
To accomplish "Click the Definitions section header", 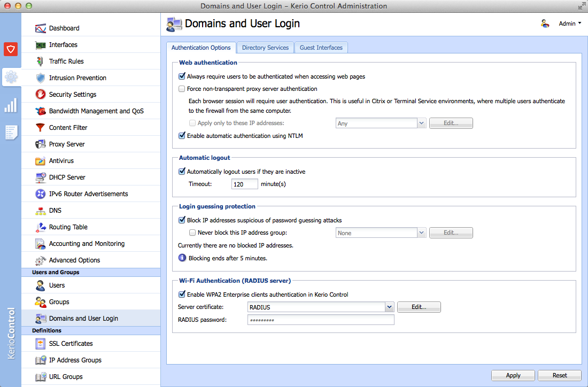I will pyautogui.click(x=91, y=330).
